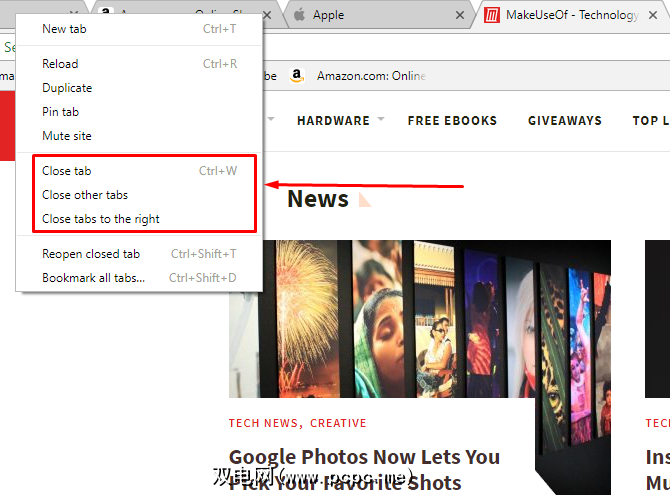Open the HARDWARE navigation menu
670x500 pixels.
[x=333, y=121]
